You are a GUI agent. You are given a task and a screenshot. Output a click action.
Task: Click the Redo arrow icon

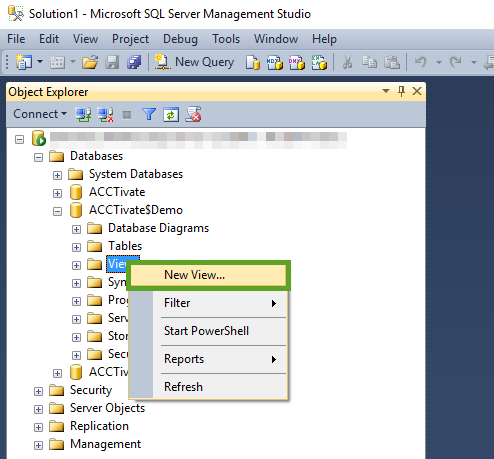coord(456,62)
